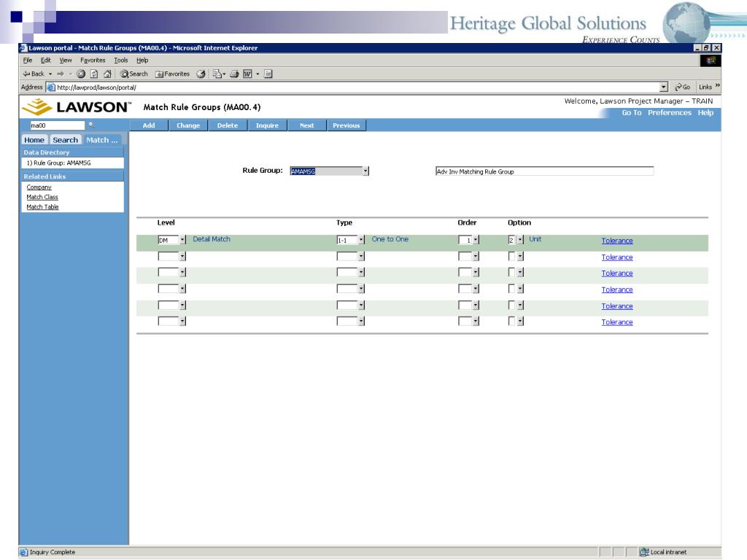Click the 'Detail Match' level description
Screen dimensions: 747x560
212,239
